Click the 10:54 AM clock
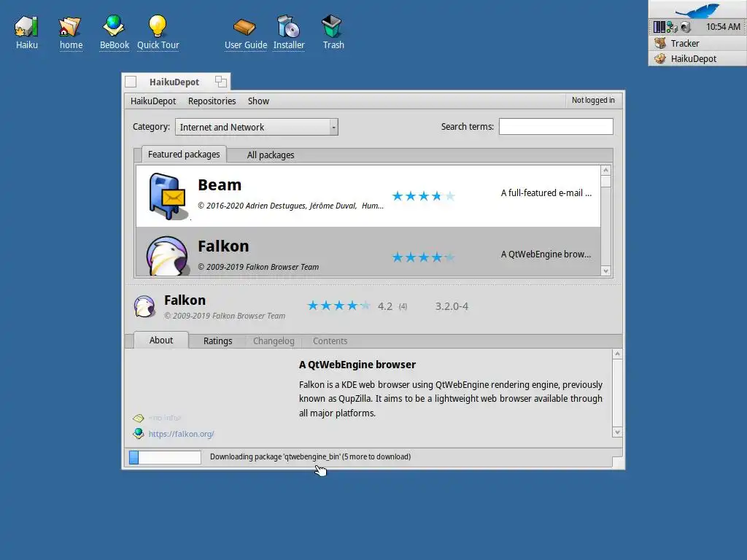The height and width of the screenshot is (560, 747). click(x=723, y=27)
